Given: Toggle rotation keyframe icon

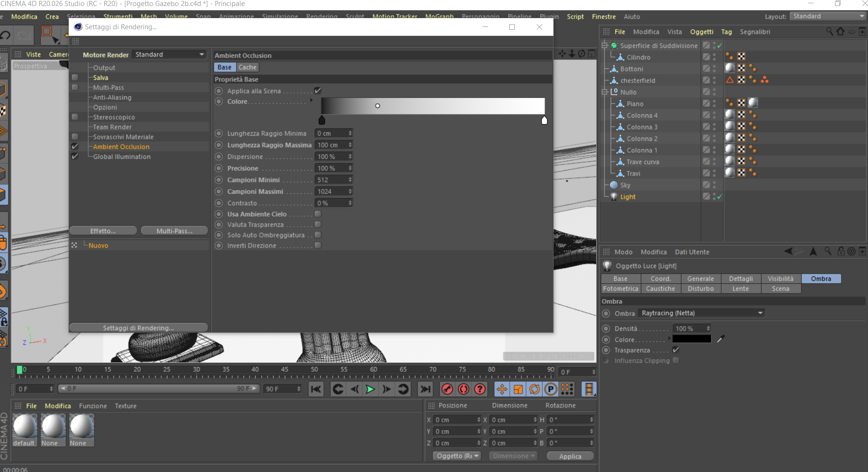Looking at the screenshot, I should [534, 389].
